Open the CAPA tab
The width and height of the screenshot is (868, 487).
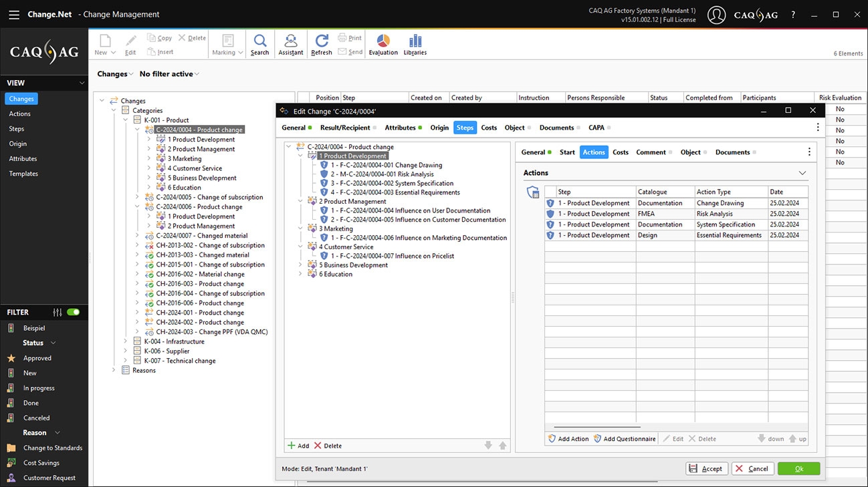pyautogui.click(x=596, y=128)
